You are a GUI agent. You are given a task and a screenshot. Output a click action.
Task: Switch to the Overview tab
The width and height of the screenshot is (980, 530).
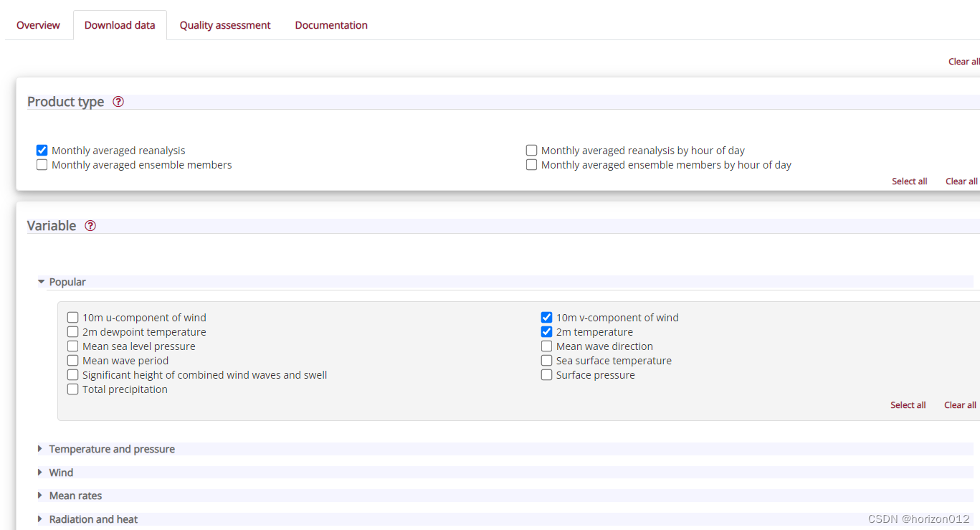pos(38,25)
